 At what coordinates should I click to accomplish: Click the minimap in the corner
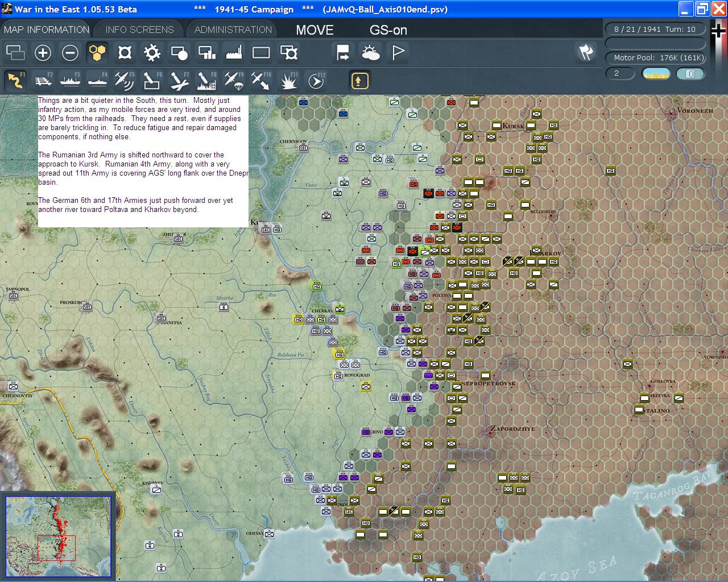tap(57, 536)
